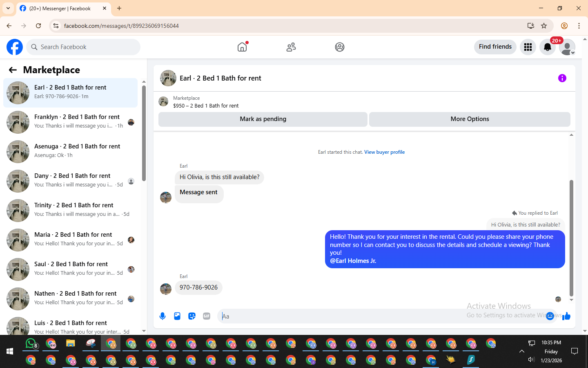The height and width of the screenshot is (368, 588).
Task: Open Luis 2 Bed 1 Bath conversation
Action: tap(70, 325)
